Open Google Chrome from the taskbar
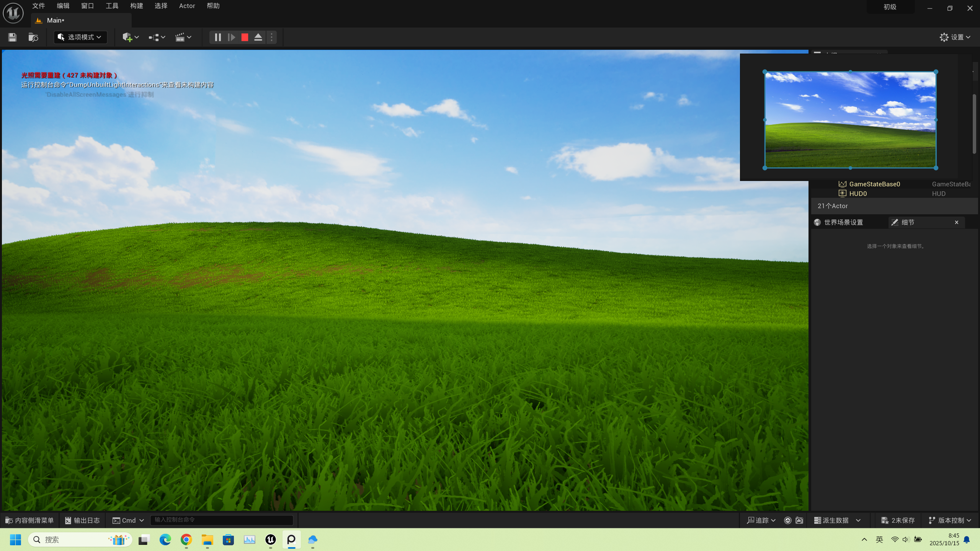 tap(186, 540)
